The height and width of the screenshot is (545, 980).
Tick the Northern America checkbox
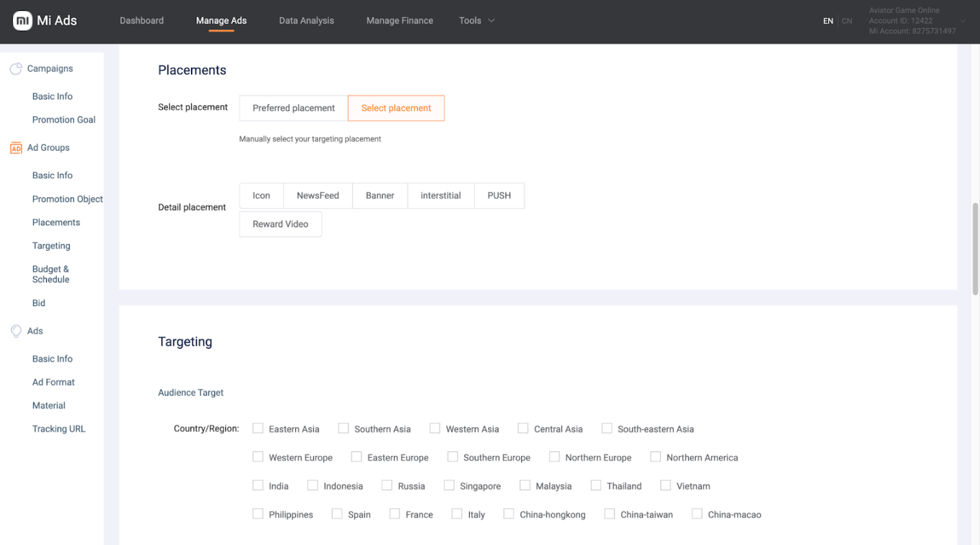(655, 457)
